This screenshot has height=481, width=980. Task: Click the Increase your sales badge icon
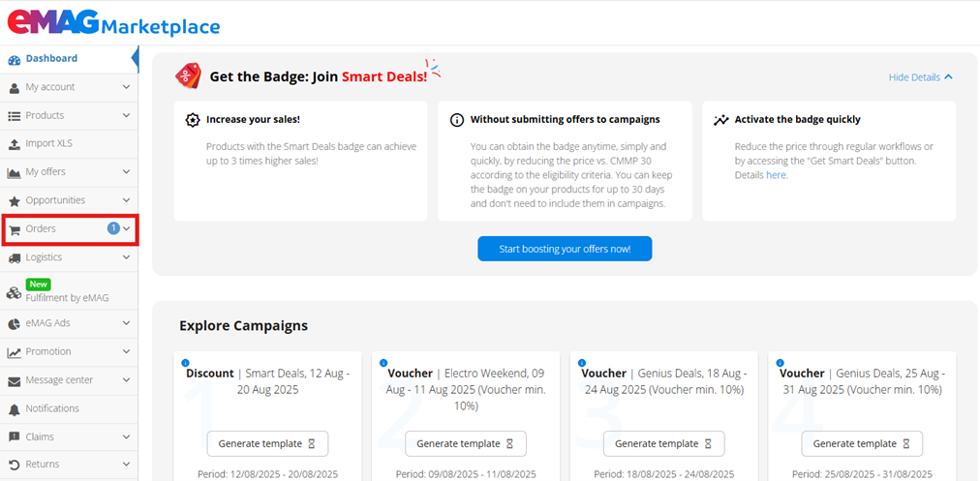click(x=193, y=120)
